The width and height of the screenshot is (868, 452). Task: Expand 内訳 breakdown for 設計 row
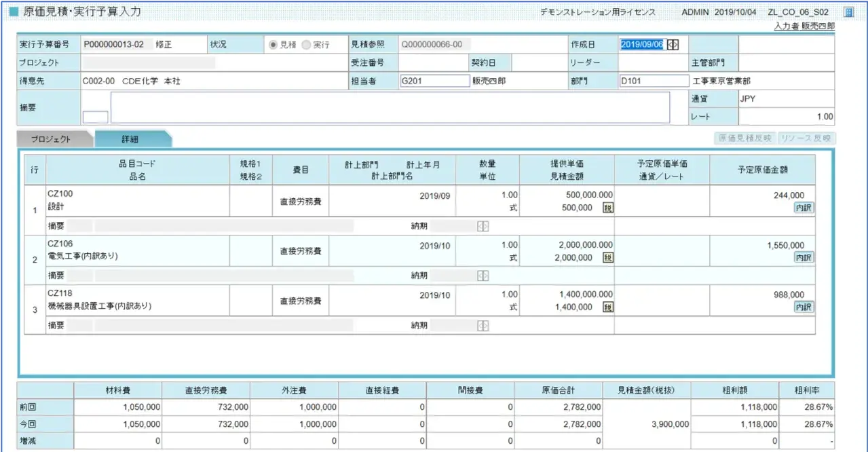804,208
